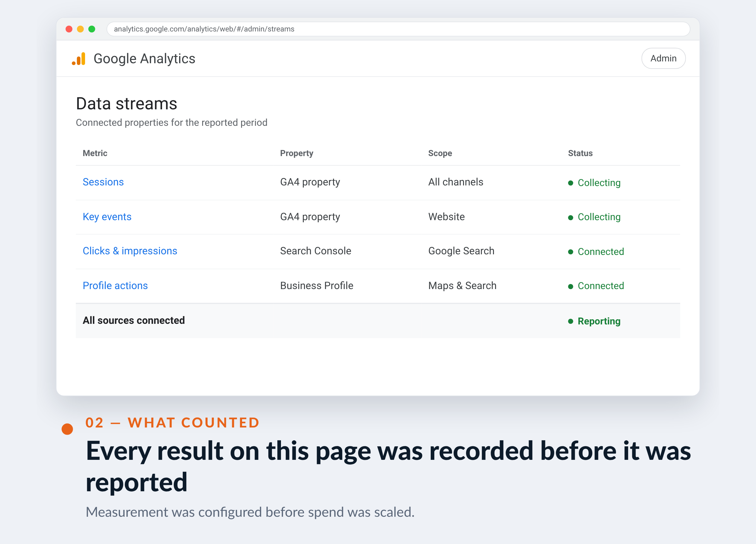Click the Collecting status in the Sessions row

594,183
